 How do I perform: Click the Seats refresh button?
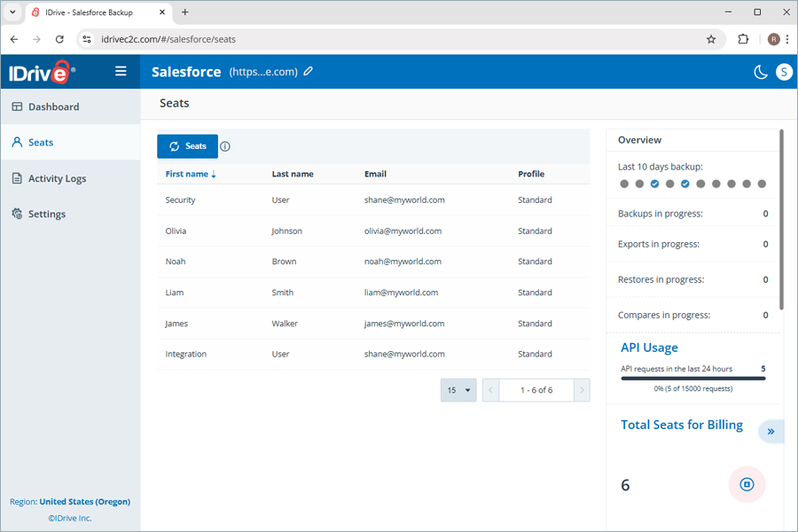point(187,146)
